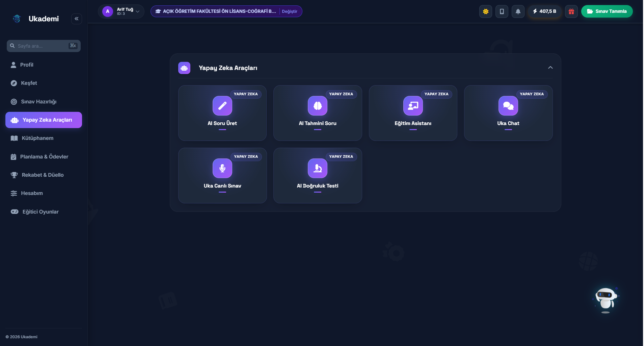
Task: Focus the Sayfa ara search field
Action: (44, 46)
